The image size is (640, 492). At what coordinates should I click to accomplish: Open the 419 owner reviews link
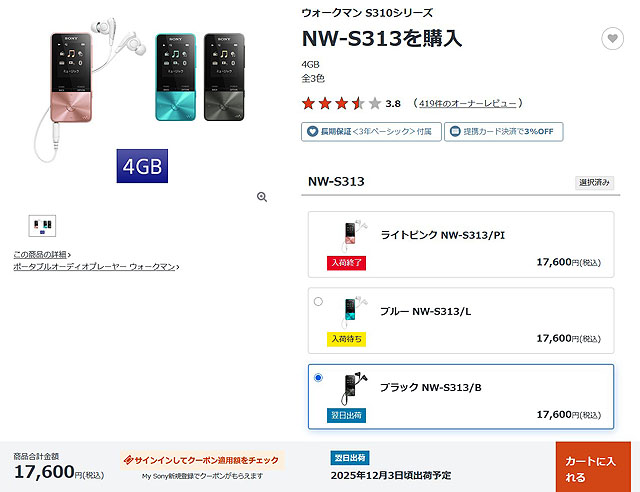(x=467, y=103)
